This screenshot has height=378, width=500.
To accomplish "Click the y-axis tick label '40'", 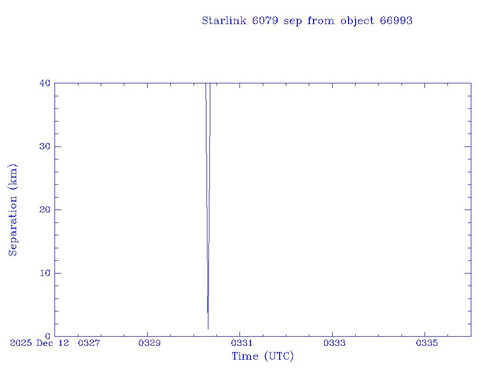I will pyautogui.click(x=45, y=83).
